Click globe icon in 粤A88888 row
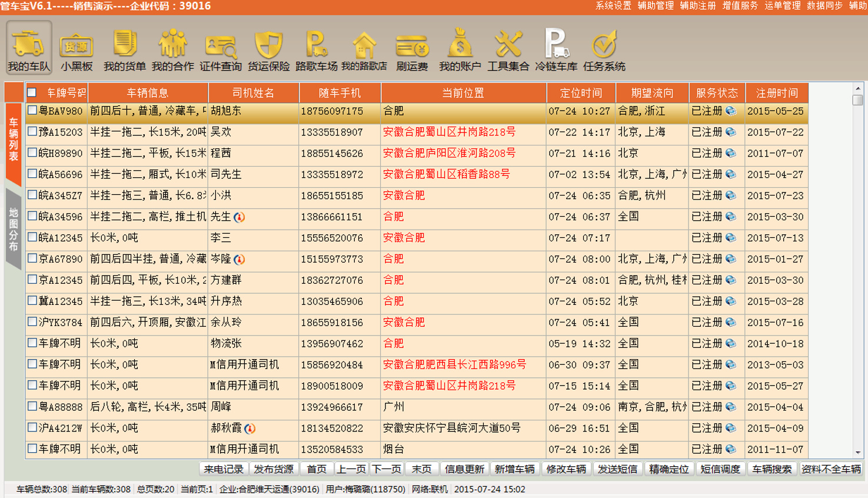 click(730, 407)
